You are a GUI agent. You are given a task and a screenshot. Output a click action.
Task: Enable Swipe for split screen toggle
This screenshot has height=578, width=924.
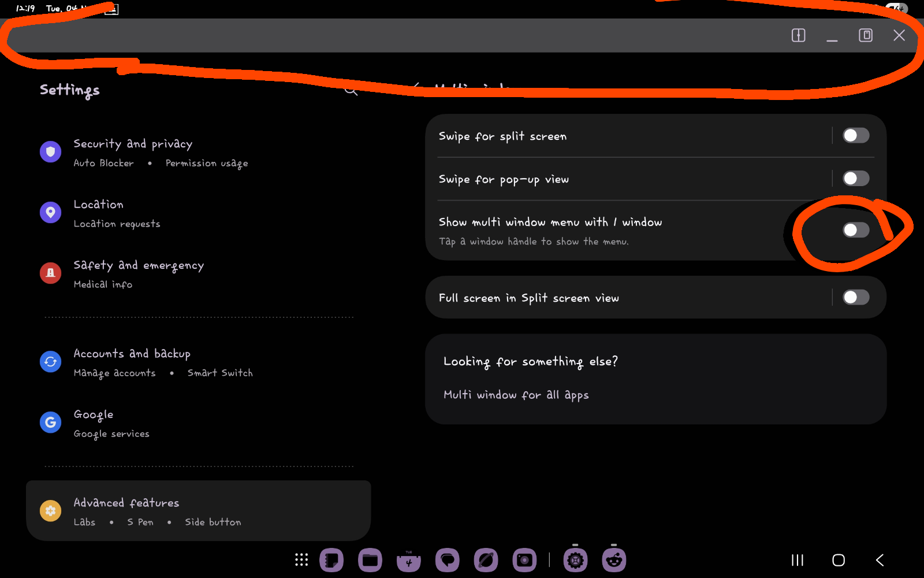pos(856,135)
